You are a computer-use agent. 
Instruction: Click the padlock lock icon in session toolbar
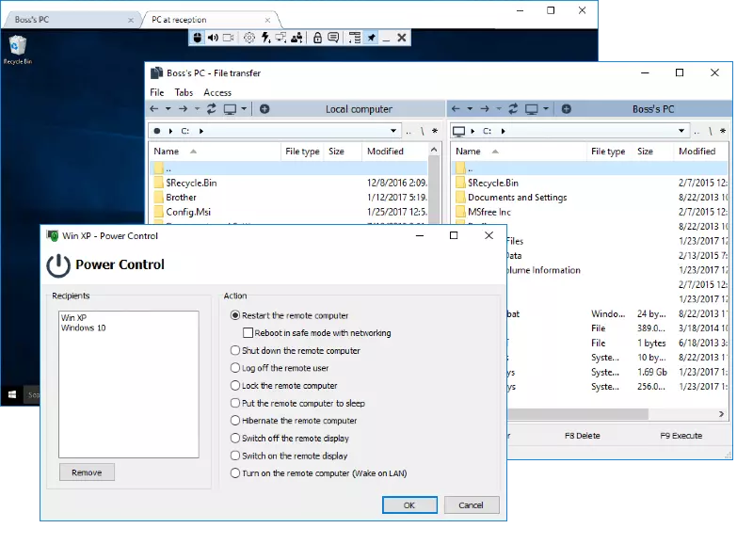point(318,38)
